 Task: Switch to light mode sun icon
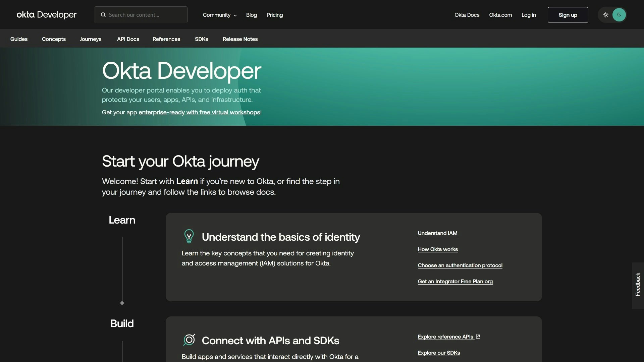pyautogui.click(x=605, y=15)
